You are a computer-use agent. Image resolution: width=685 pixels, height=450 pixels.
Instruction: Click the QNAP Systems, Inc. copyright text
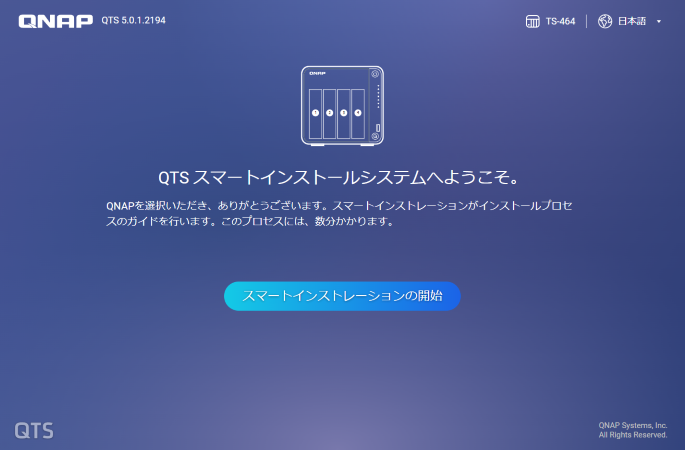pyautogui.click(x=633, y=430)
